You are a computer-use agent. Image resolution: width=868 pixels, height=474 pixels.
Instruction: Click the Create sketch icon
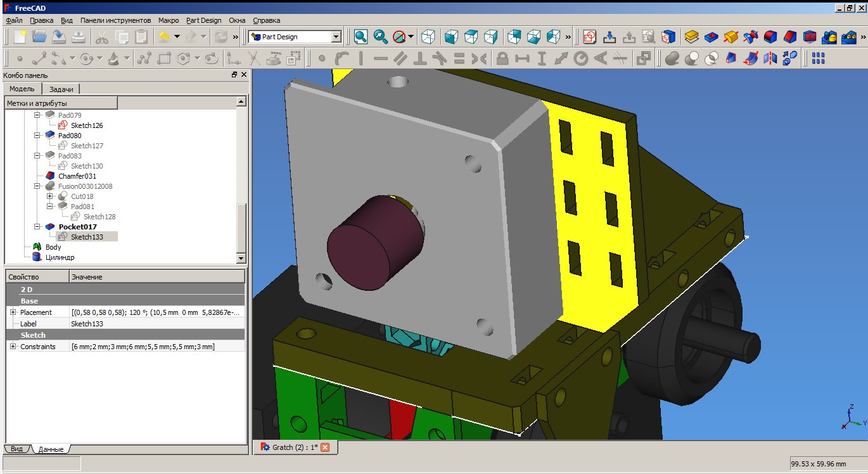point(590,37)
